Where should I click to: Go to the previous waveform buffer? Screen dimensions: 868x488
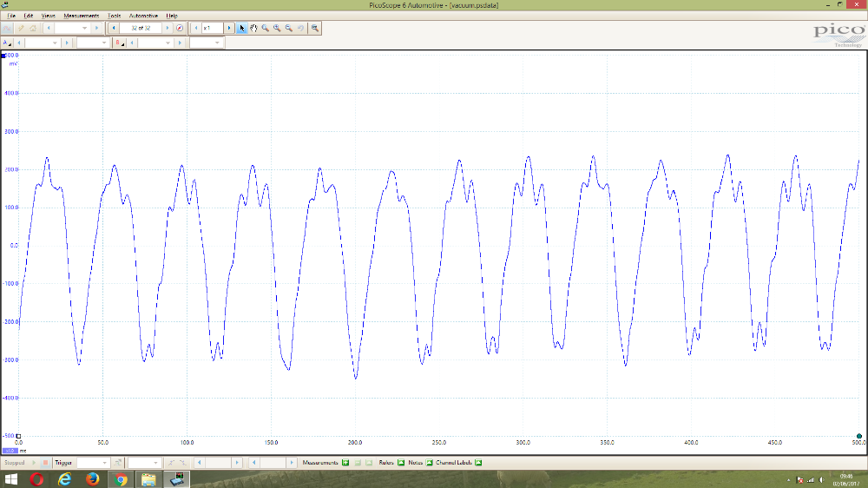click(115, 28)
